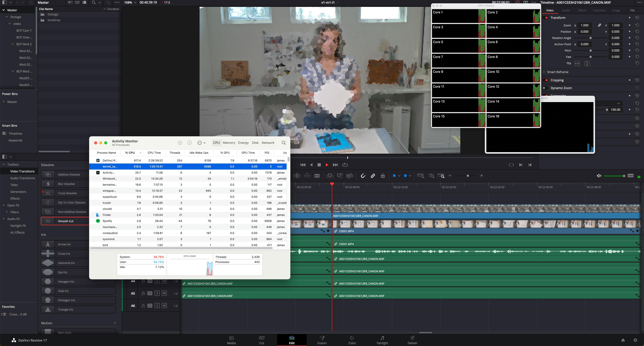The width and height of the screenshot is (644, 346).
Task: Click the Flip horizontal button
Action: pos(577,63)
